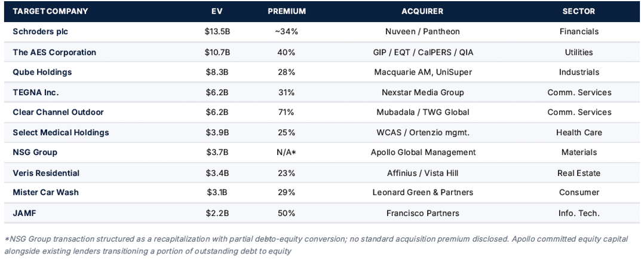644x259 pixels.
Task: Select the TEGNA Inc. company cell
Action: (x=36, y=92)
